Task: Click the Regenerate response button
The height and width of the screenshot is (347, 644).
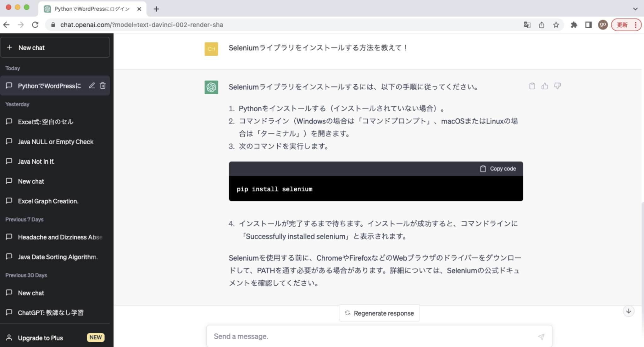Action: point(379,313)
